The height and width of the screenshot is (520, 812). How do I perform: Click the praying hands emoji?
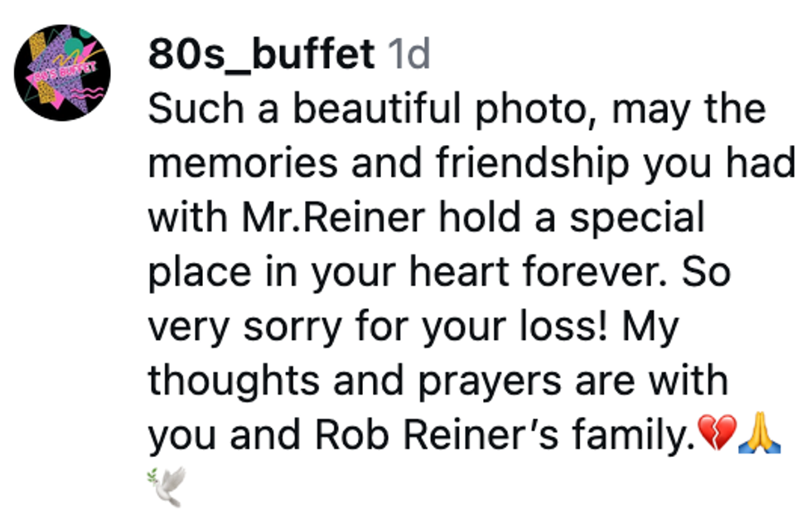pyautogui.click(x=760, y=433)
